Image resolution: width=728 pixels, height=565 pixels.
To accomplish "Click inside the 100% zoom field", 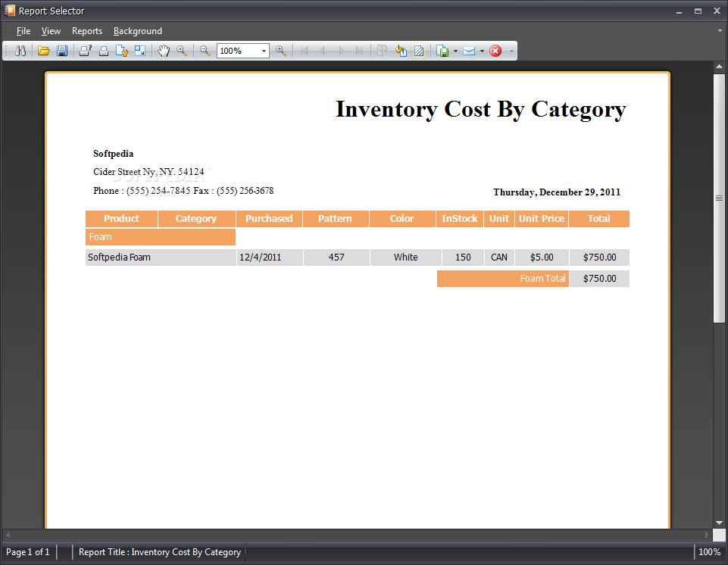I will coord(238,51).
